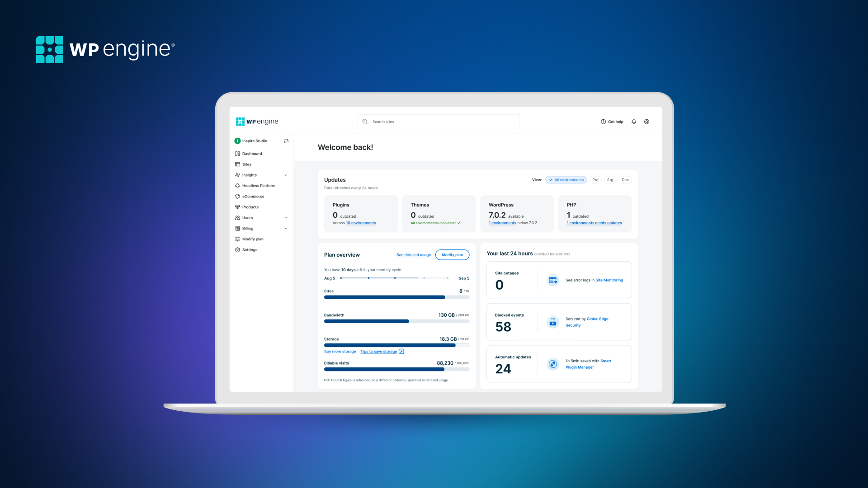This screenshot has height=488, width=868.
Task: Click 1 environments needs updates link
Action: pyautogui.click(x=594, y=223)
